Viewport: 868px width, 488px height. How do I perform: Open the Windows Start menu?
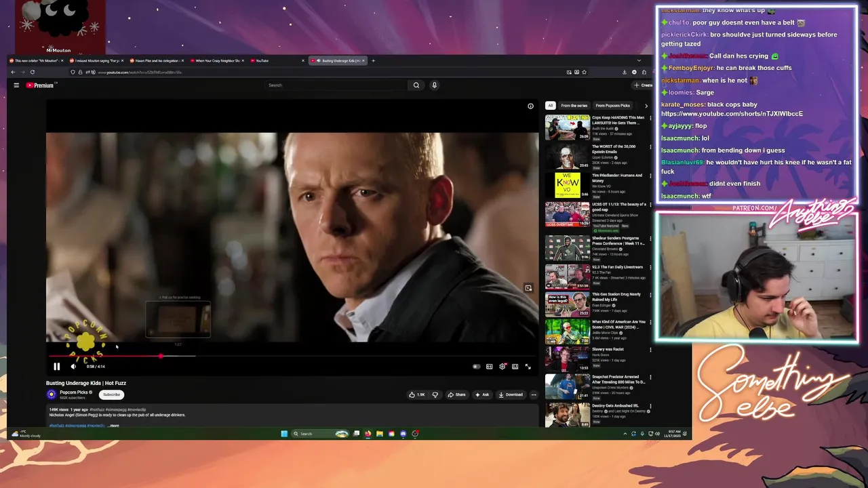coord(284,434)
